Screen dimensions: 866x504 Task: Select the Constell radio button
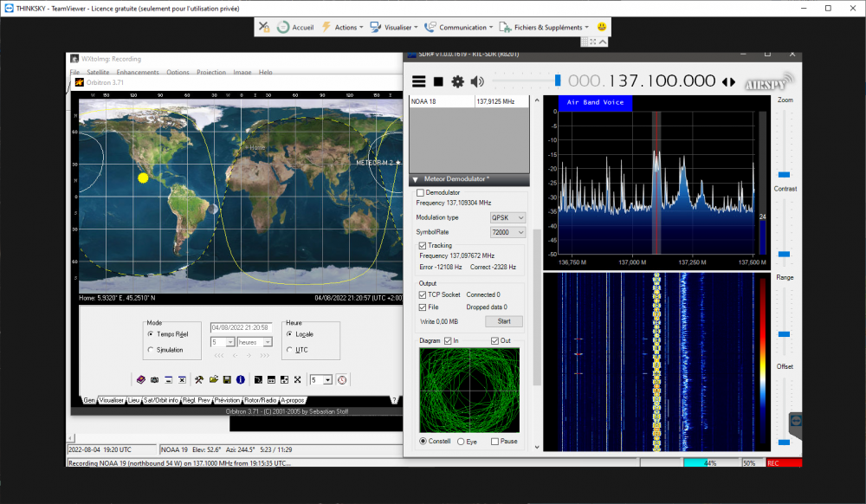click(423, 441)
